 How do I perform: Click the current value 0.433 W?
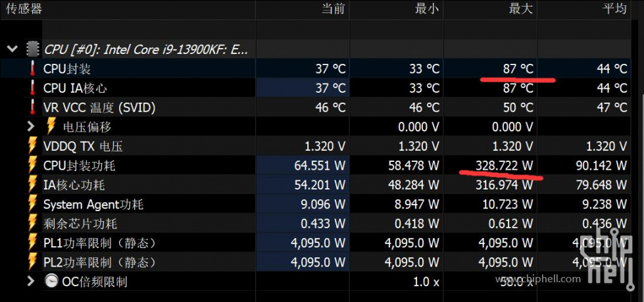click(x=323, y=224)
